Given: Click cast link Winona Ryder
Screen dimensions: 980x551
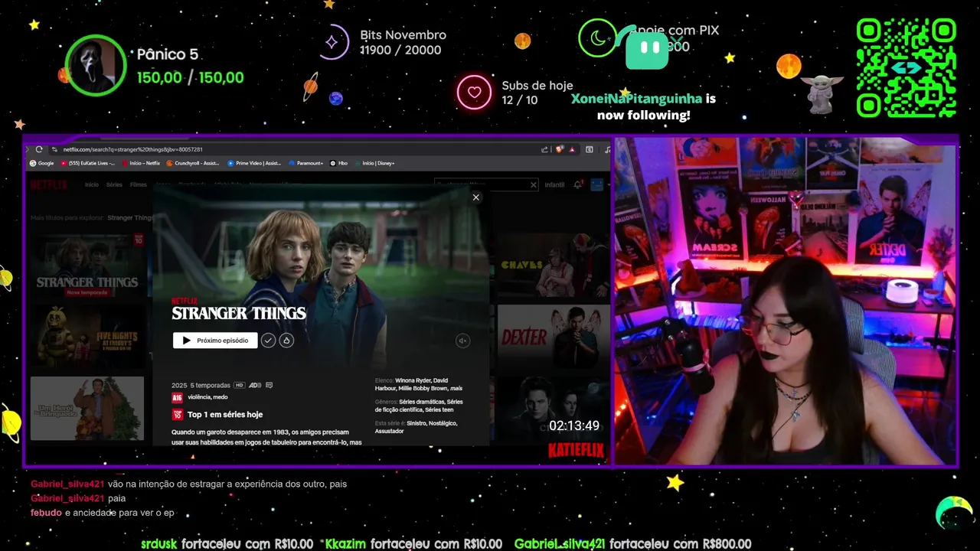Looking at the screenshot, I should point(413,380).
